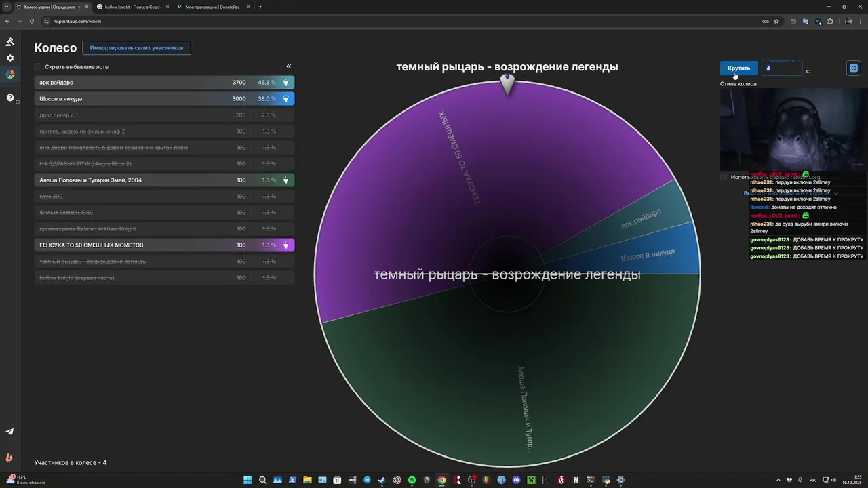Select драг дилер с 1 eliminated row

165,115
